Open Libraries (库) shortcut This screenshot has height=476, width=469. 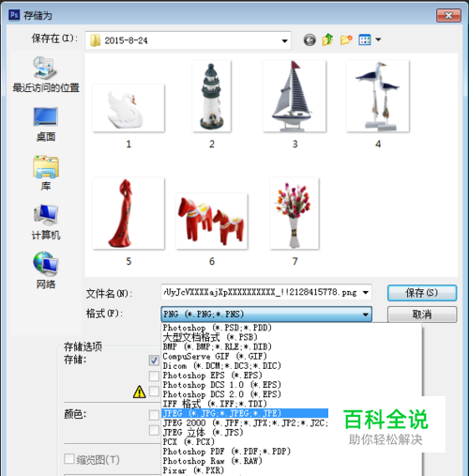point(46,173)
